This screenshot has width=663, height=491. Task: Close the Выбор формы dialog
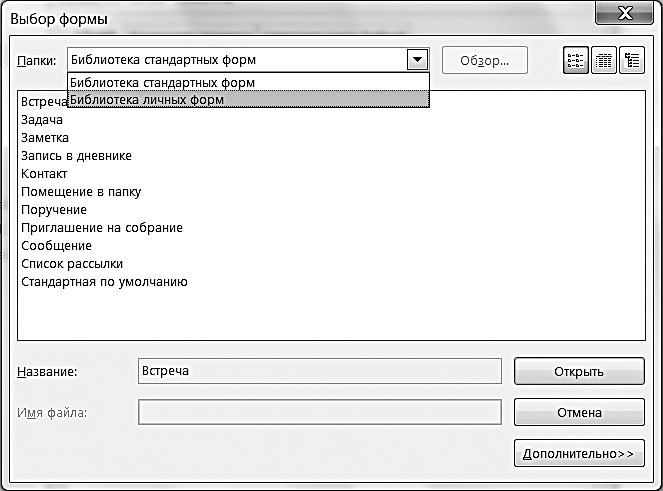pos(625,13)
